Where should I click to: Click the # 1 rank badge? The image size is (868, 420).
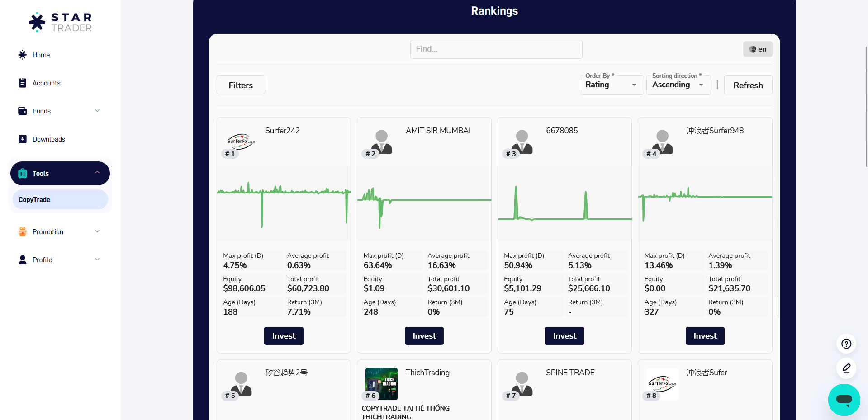(x=230, y=154)
